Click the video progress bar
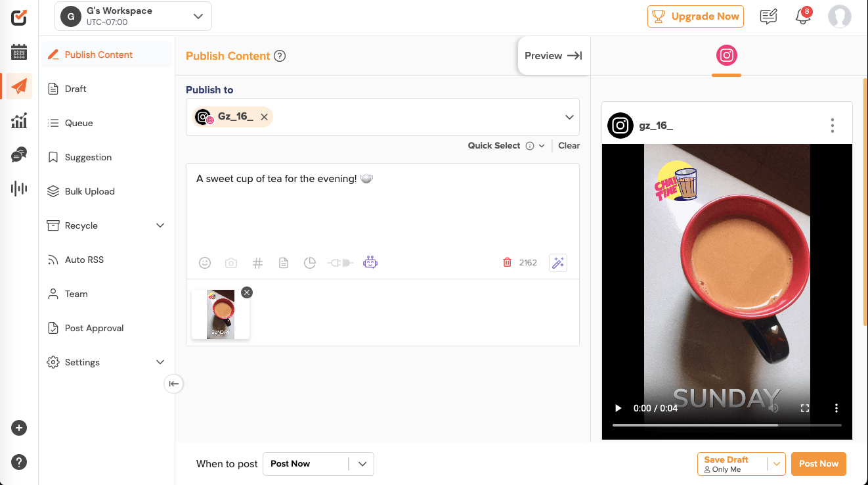Image resolution: width=868 pixels, height=485 pixels. click(x=727, y=425)
